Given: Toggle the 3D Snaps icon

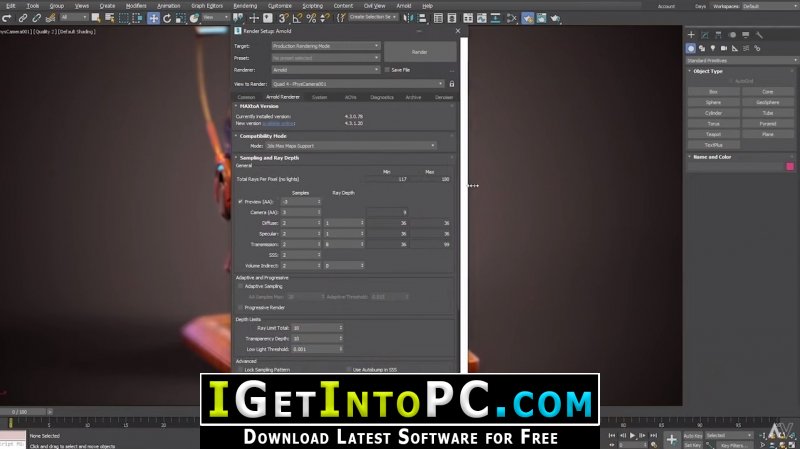Looking at the screenshot, I should point(284,18).
